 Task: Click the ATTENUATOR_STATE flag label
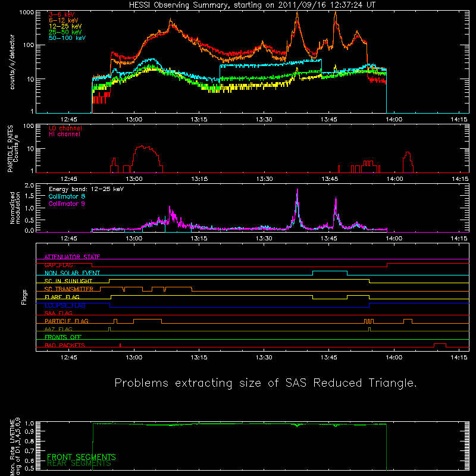(x=72, y=257)
